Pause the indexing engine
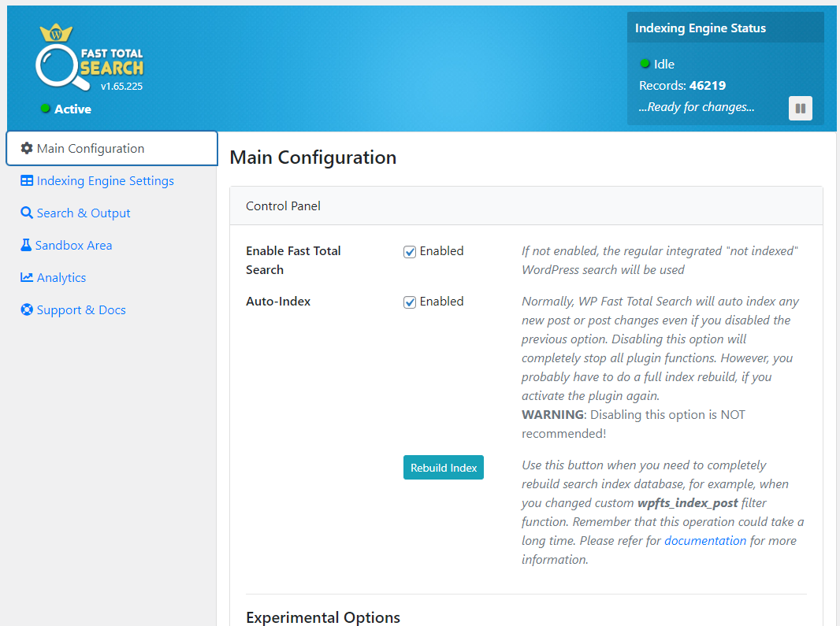840x626 pixels. click(x=801, y=108)
